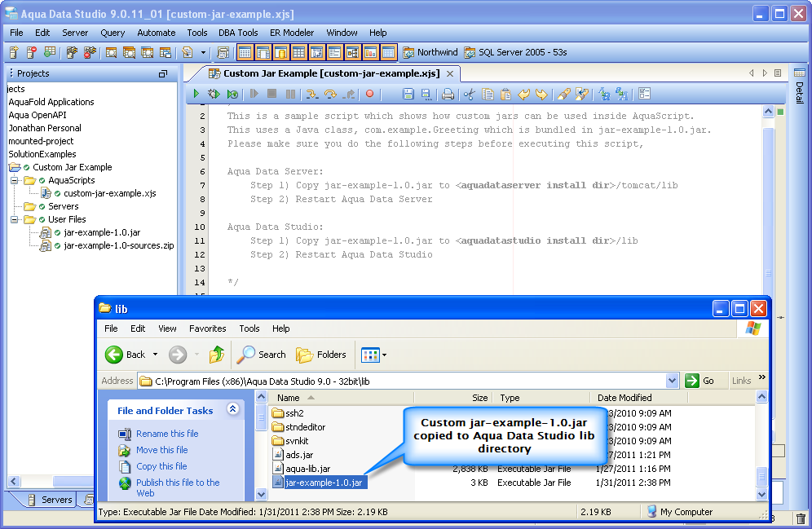This screenshot has height=529, width=812.
Task: Click the Save As floppy icon with dots
Action: pos(426,94)
